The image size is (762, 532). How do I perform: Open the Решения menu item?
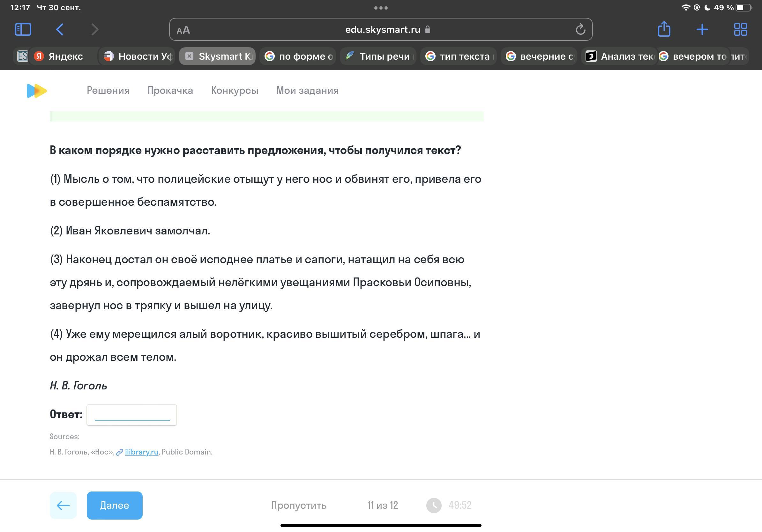coord(108,91)
